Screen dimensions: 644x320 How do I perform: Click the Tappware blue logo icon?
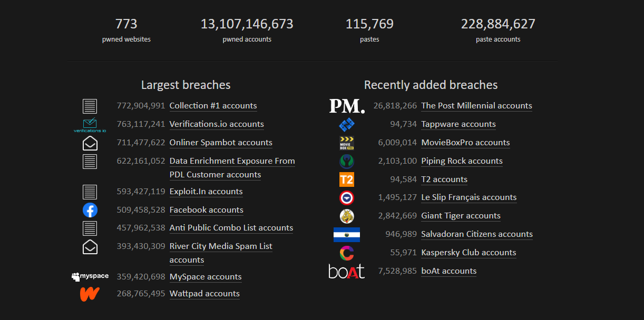347,124
